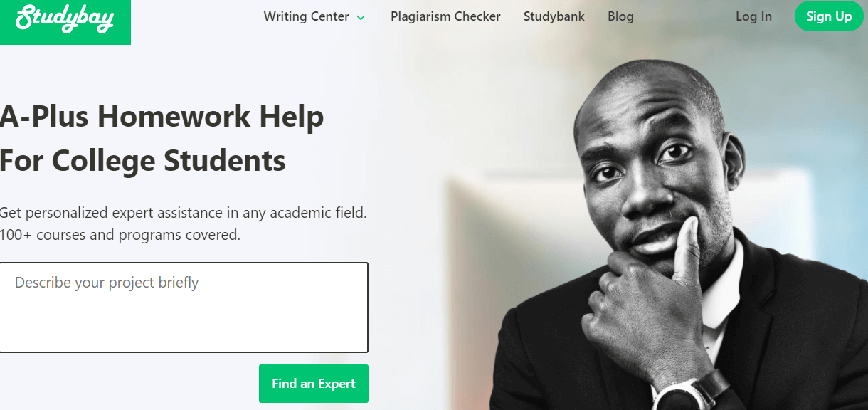Click the placeholder text inside the project box
The image size is (868, 410).
tap(107, 283)
